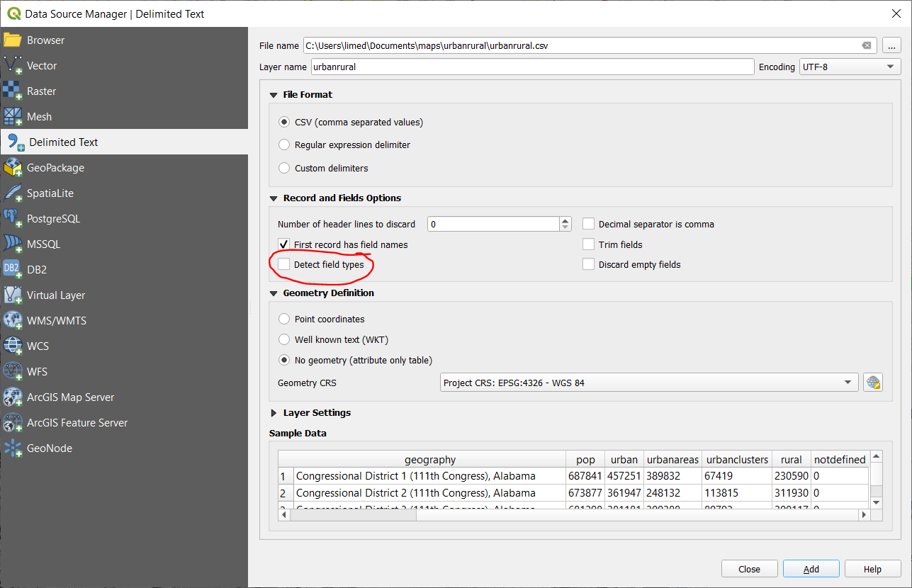Collapse the File Format section
The height and width of the screenshot is (588, 912).
pos(274,94)
